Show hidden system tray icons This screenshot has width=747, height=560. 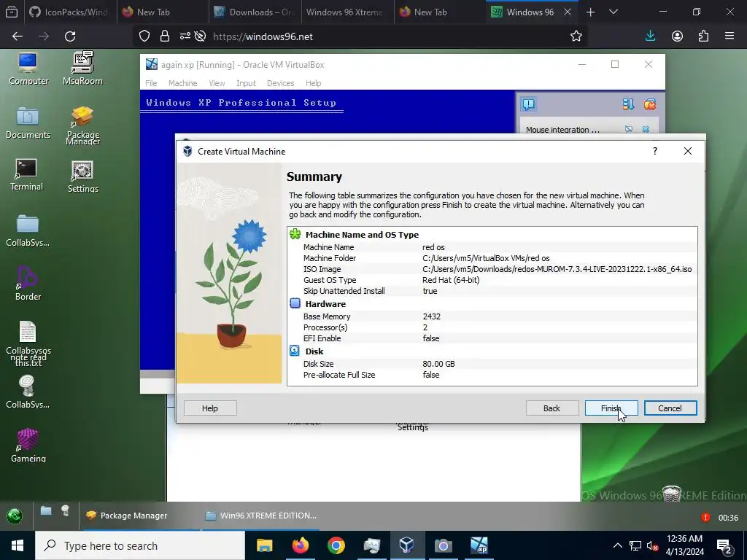(617, 545)
